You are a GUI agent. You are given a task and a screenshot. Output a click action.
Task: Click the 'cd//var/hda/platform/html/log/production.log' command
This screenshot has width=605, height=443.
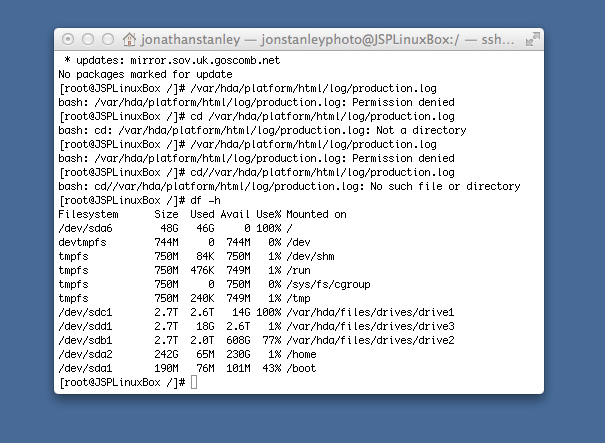(323, 172)
